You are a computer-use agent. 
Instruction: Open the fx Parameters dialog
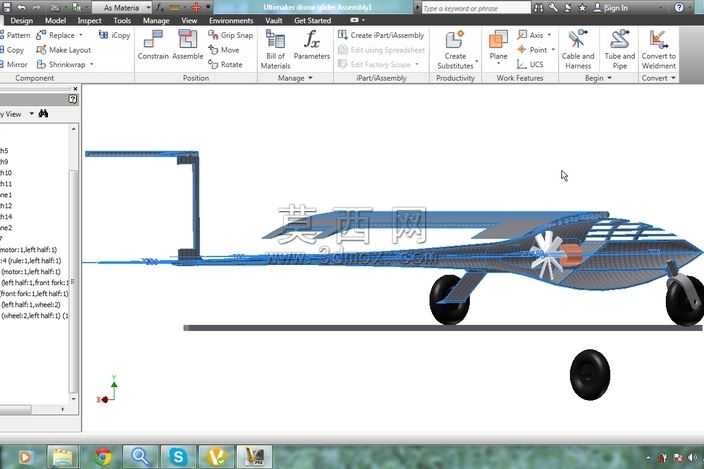pyautogui.click(x=312, y=45)
